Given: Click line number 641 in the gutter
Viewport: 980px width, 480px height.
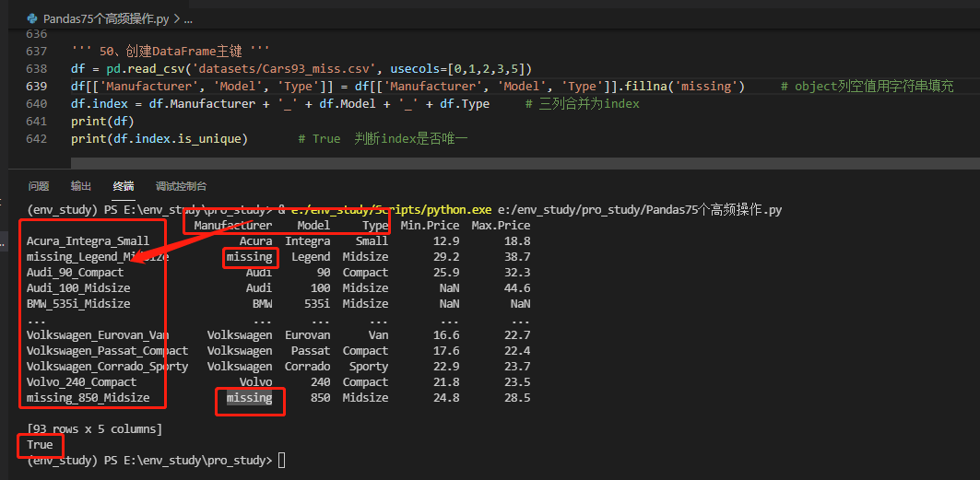Looking at the screenshot, I should click(36, 121).
